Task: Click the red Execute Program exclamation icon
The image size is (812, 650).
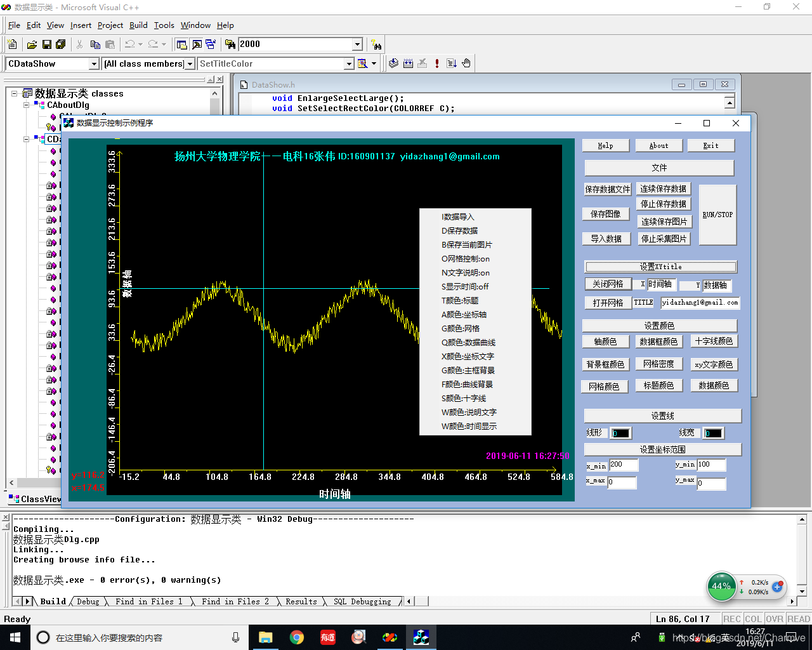Action: click(x=437, y=63)
